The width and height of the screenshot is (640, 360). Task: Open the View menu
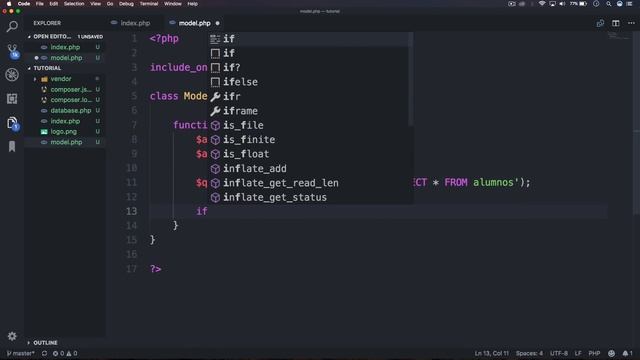tap(96, 4)
